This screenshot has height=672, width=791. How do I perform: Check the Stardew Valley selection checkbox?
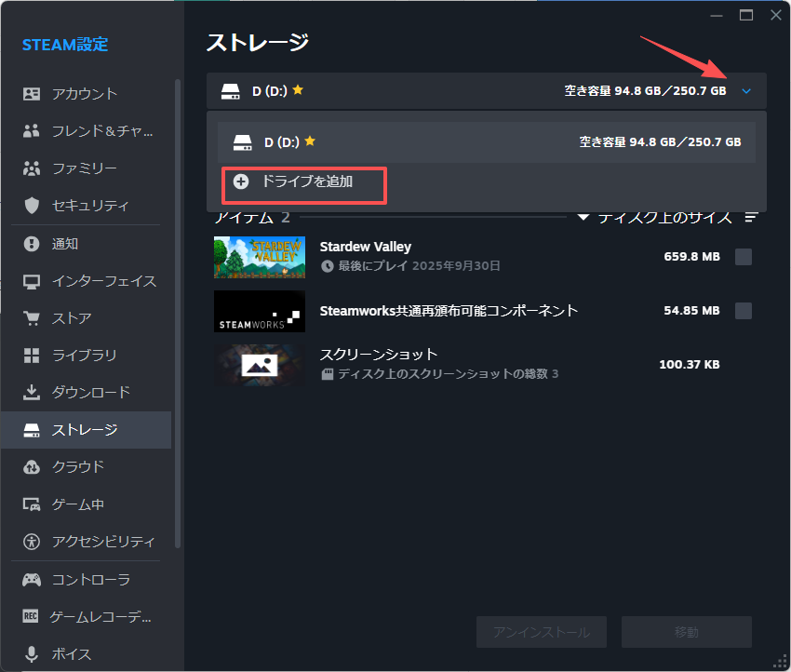click(744, 256)
